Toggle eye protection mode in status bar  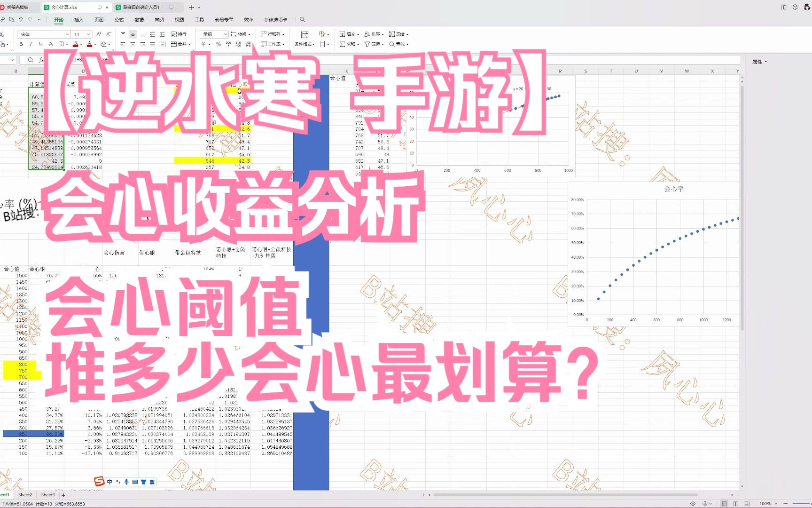point(693,503)
